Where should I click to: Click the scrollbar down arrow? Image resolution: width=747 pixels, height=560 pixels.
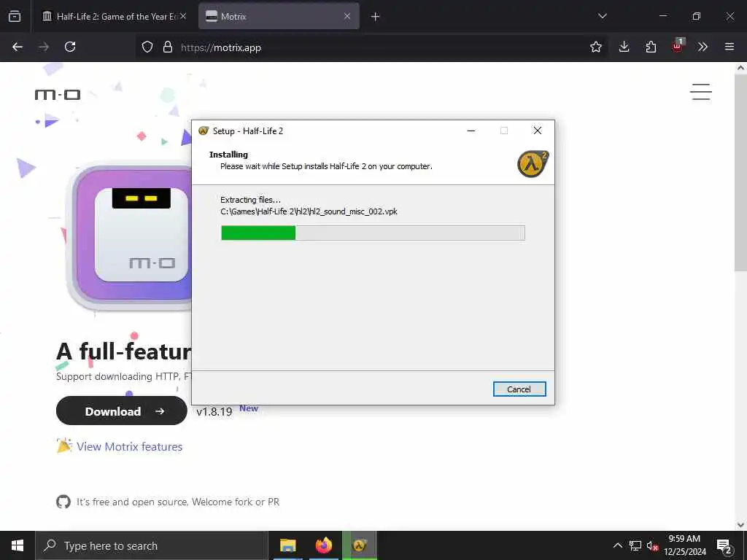(740, 525)
